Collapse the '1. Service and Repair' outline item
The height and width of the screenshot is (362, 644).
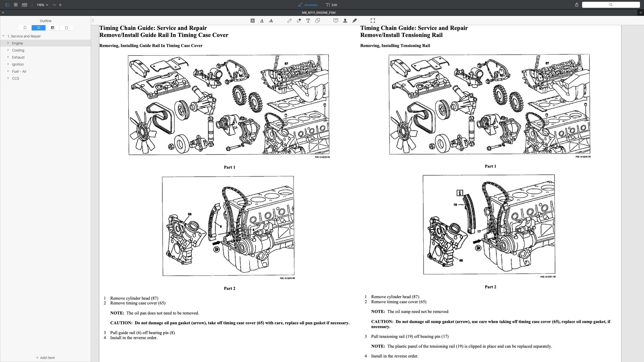pos(4,36)
